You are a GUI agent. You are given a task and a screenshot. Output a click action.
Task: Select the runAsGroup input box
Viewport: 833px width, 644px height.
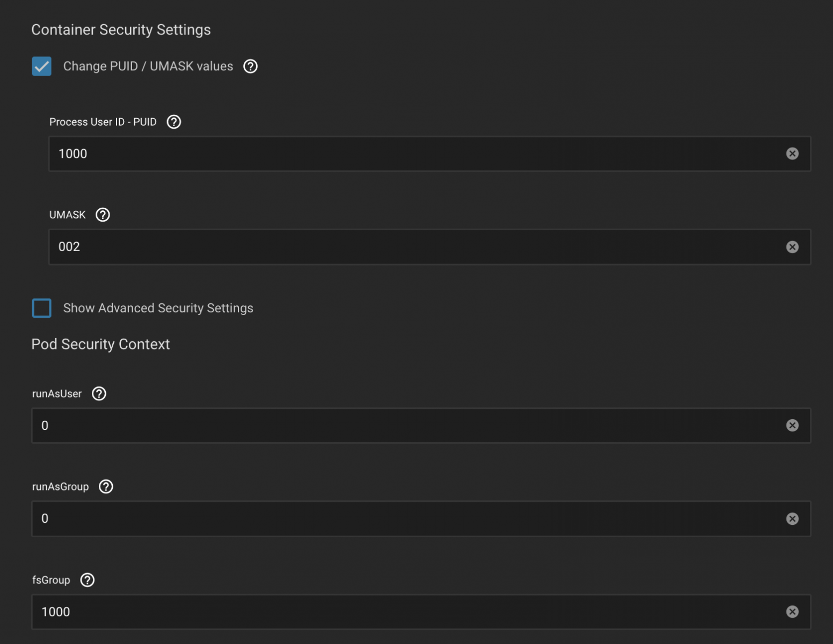(408, 518)
